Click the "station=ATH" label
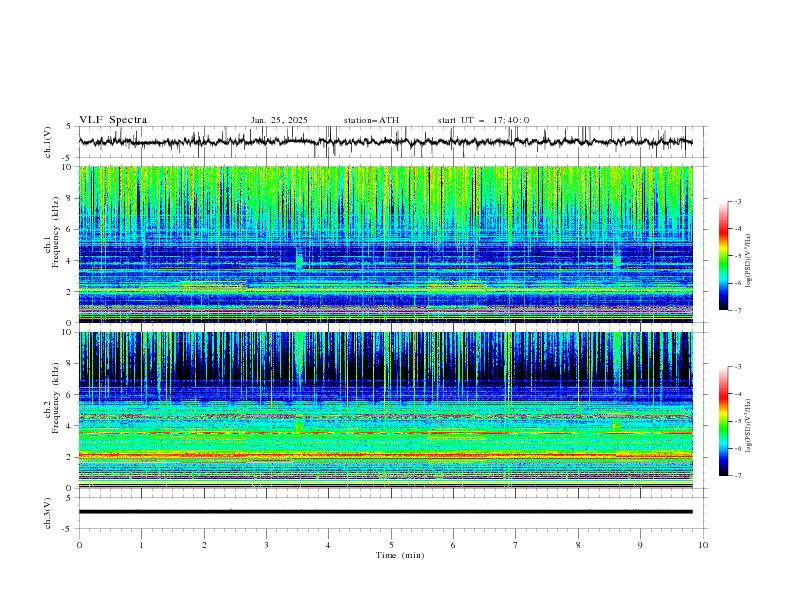The image size is (792, 612). (x=371, y=120)
